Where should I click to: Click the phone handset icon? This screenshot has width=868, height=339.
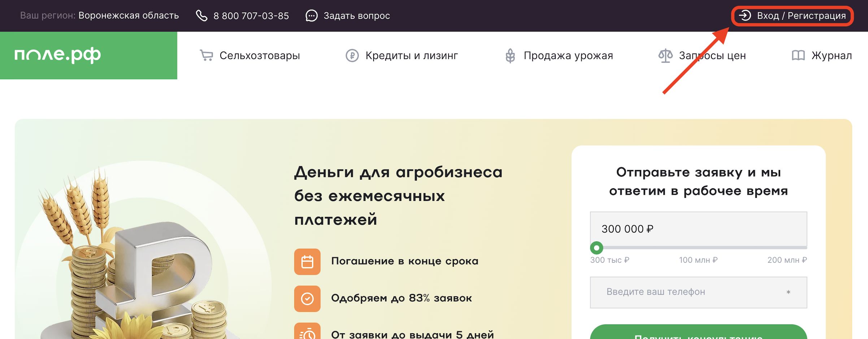201,16
